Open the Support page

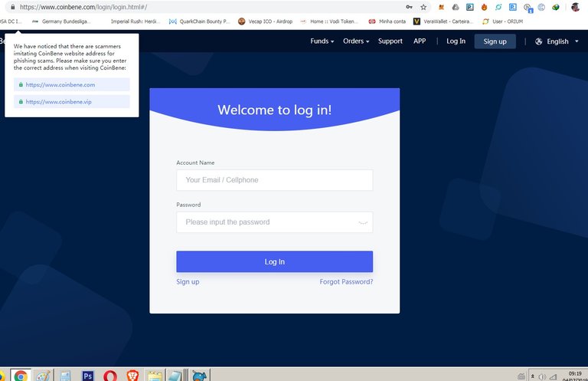(390, 41)
